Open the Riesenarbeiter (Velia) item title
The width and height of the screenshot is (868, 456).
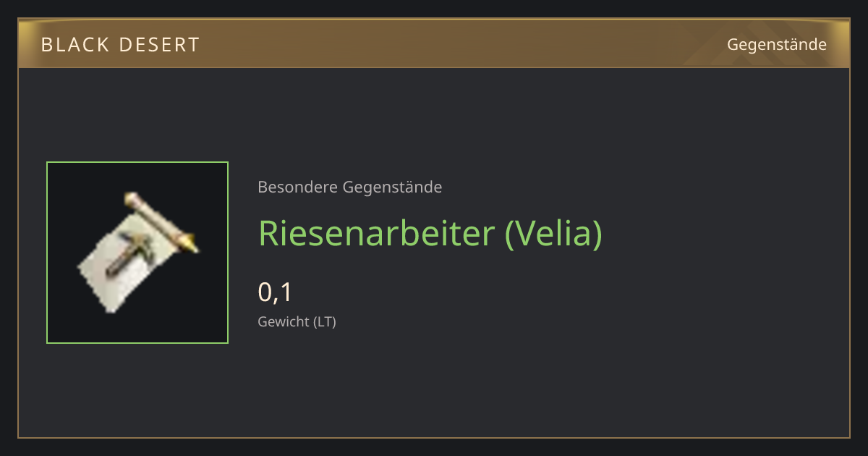point(430,234)
